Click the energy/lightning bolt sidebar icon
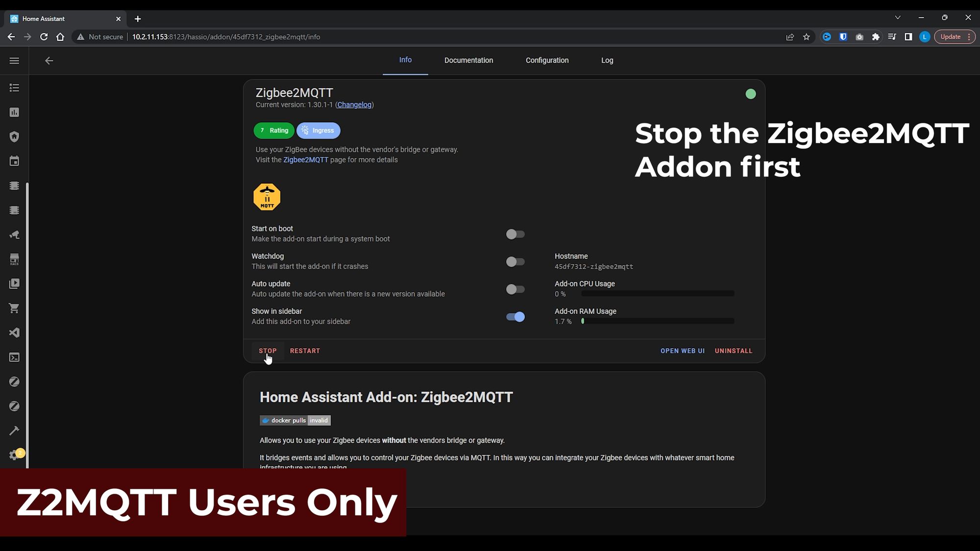980x551 pixels. click(x=14, y=112)
